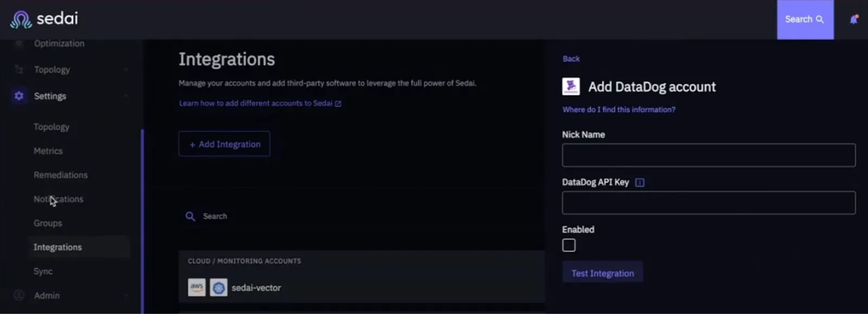Toggle the Enabled checkbox

(569, 245)
